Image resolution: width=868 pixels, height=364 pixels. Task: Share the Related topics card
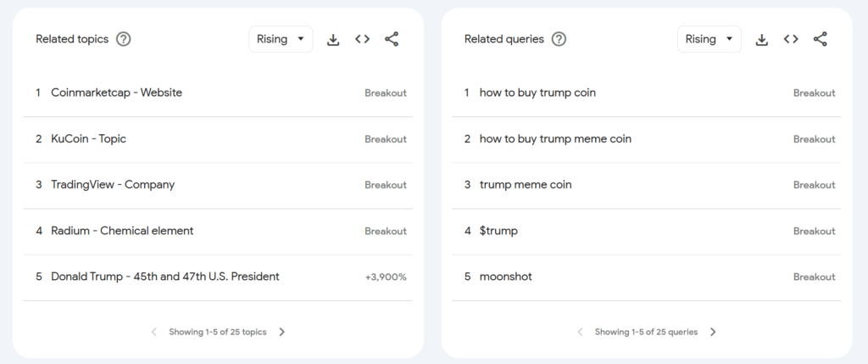click(392, 39)
